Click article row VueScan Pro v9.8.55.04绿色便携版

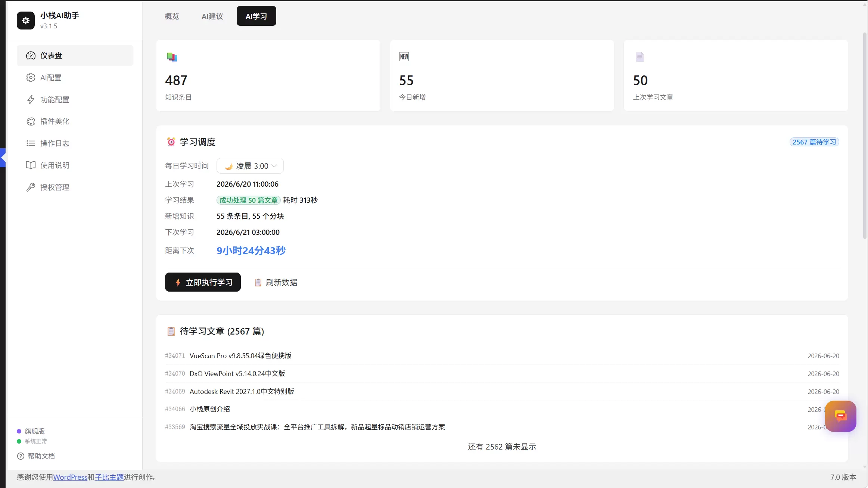(502, 356)
